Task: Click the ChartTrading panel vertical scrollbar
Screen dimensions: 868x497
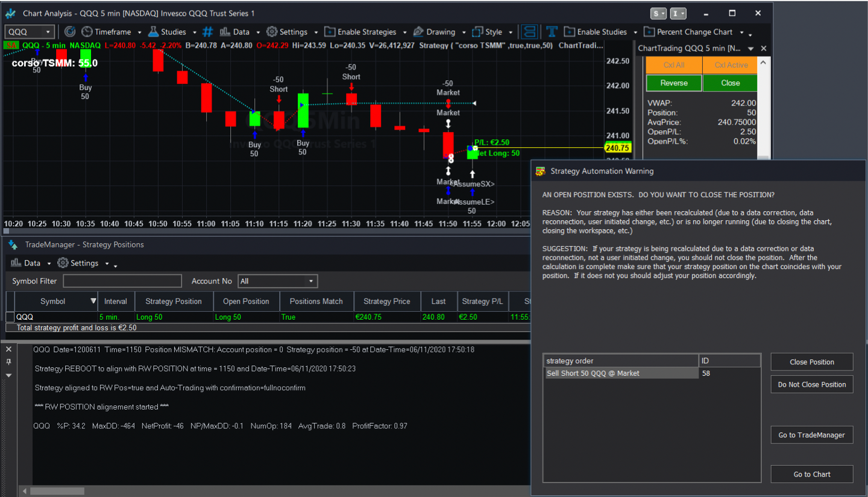Action: click(764, 109)
